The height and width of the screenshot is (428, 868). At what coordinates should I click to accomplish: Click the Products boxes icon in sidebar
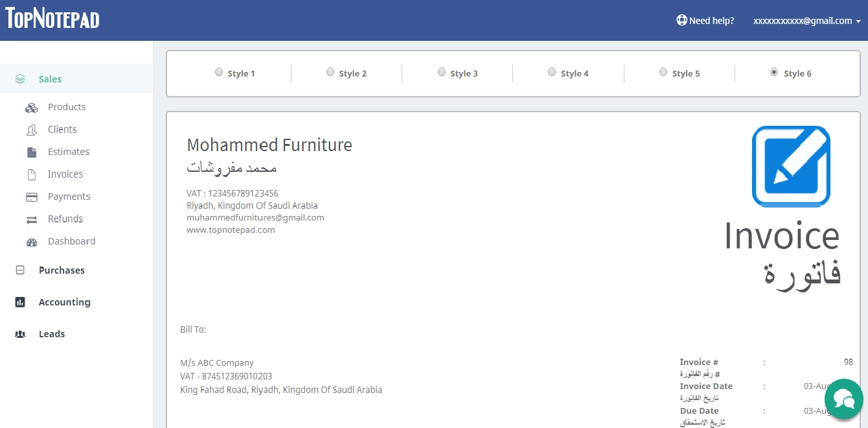tap(31, 108)
